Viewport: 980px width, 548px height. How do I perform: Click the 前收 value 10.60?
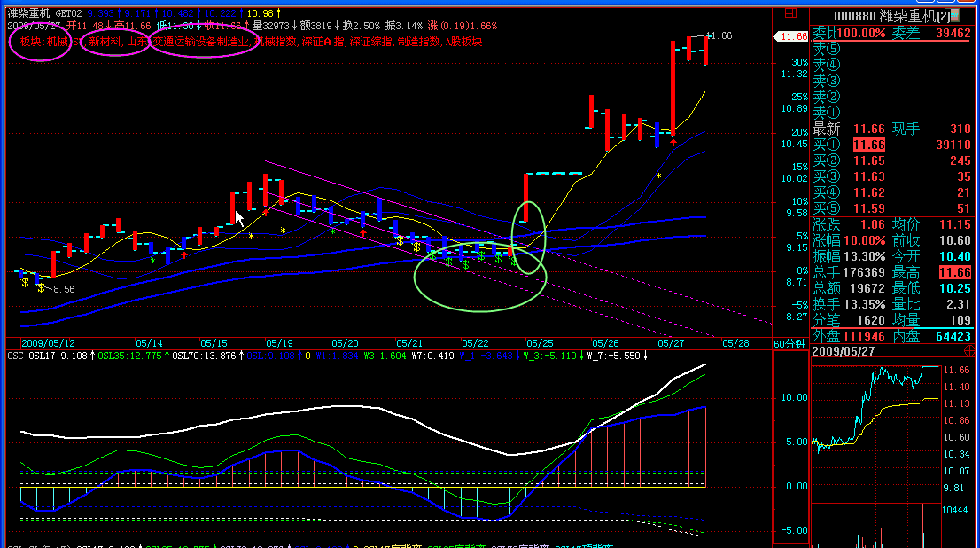click(955, 240)
